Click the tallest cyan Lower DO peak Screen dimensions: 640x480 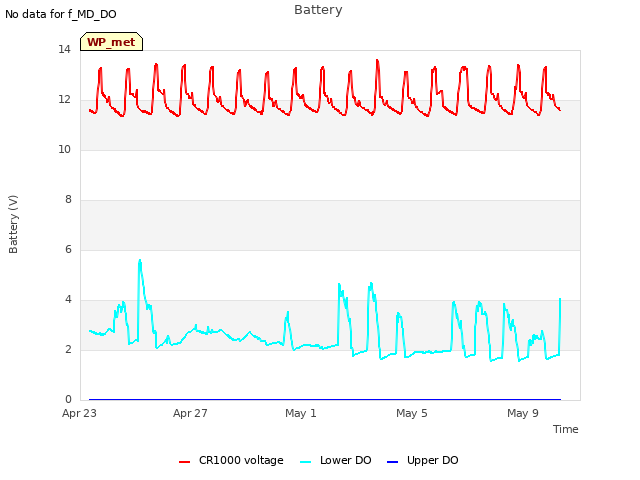pyautogui.click(x=140, y=260)
